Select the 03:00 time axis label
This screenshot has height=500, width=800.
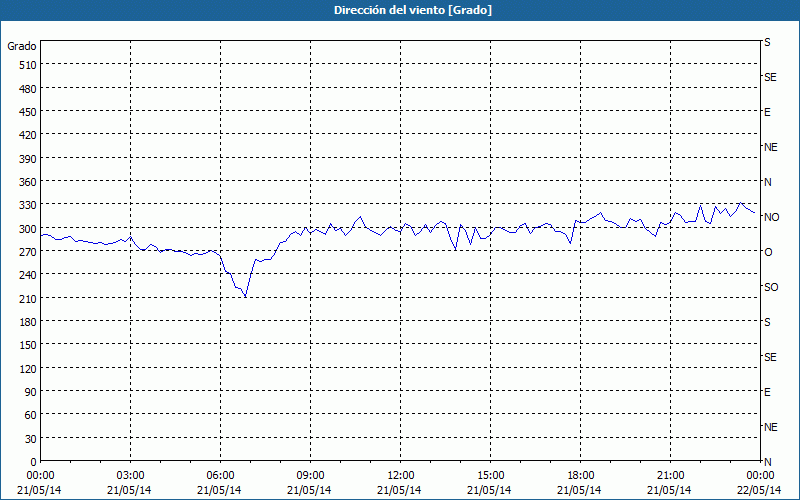(x=130, y=476)
